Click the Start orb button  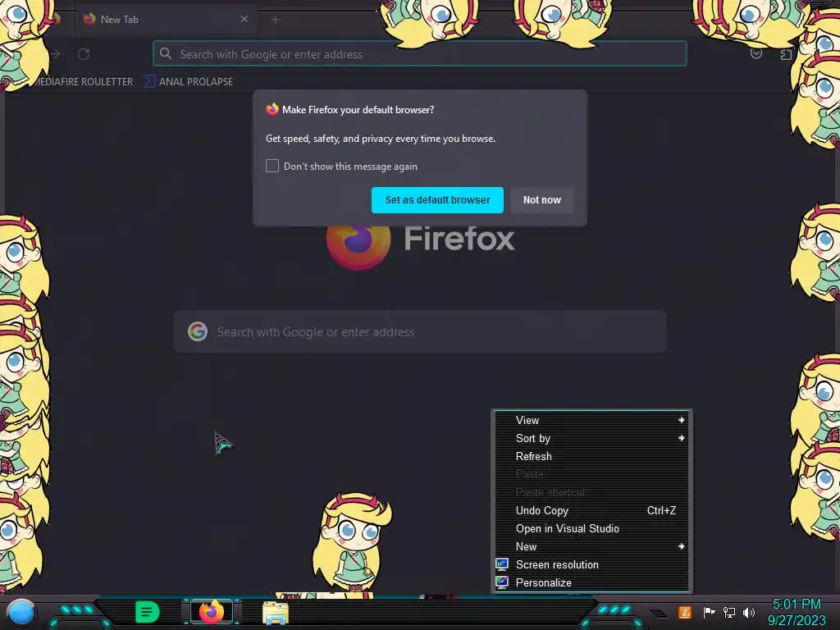coord(21,612)
